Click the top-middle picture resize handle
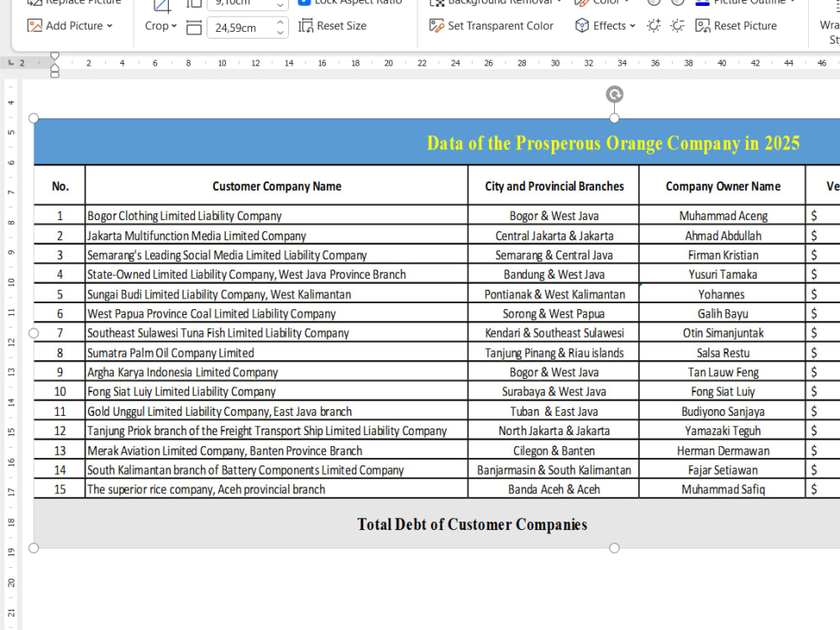This screenshot has width=840, height=630. click(615, 118)
